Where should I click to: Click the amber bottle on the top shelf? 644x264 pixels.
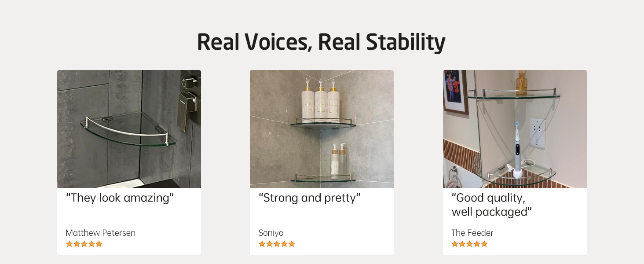pyautogui.click(x=521, y=84)
